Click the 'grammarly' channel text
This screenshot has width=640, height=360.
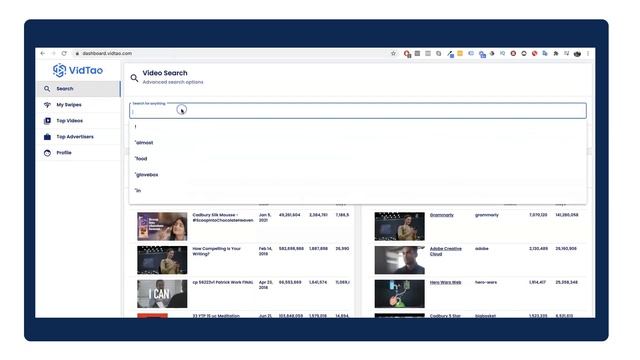coord(487,215)
